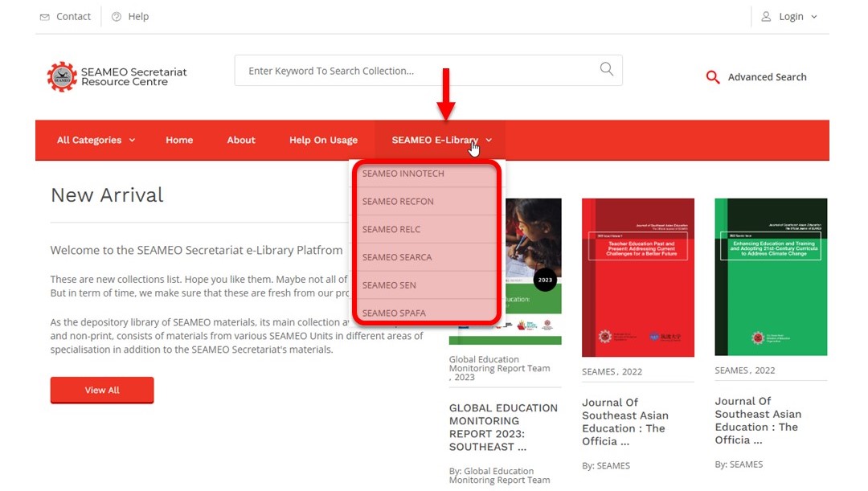Open the About menu item
Viewport: 868px width, 491px height.
[x=241, y=140]
